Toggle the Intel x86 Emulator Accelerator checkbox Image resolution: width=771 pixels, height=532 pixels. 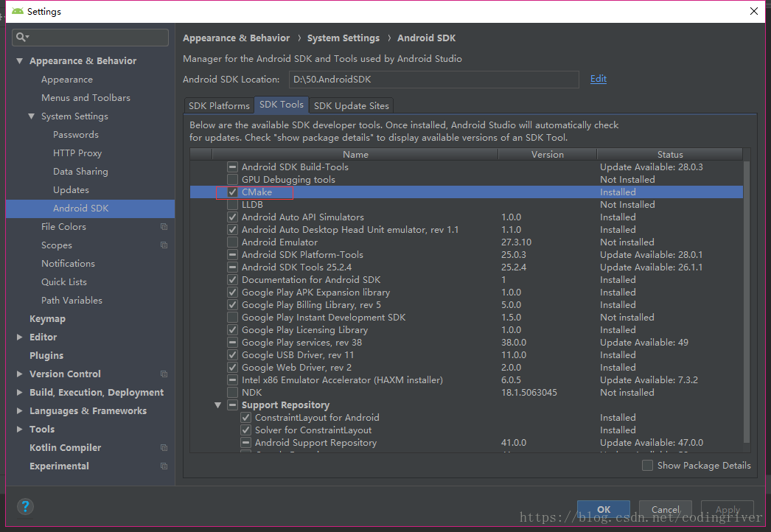[x=233, y=380]
